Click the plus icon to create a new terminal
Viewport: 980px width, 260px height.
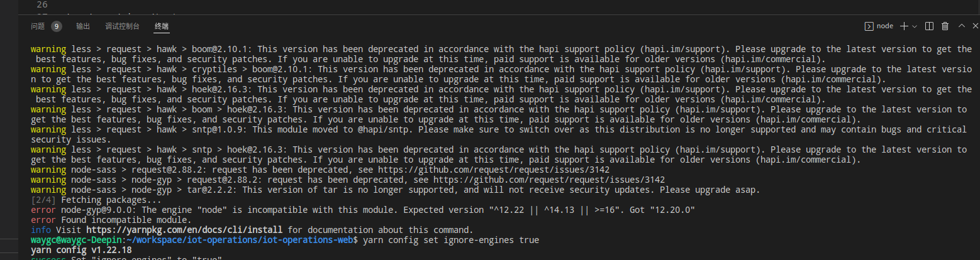(904, 26)
